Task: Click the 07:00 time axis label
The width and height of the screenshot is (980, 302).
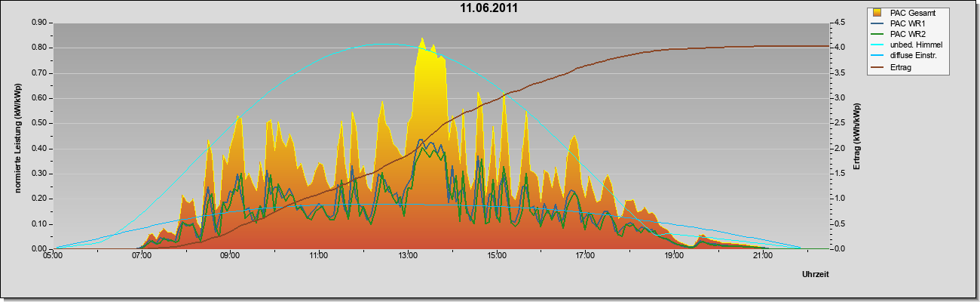Action: [x=142, y=257]
